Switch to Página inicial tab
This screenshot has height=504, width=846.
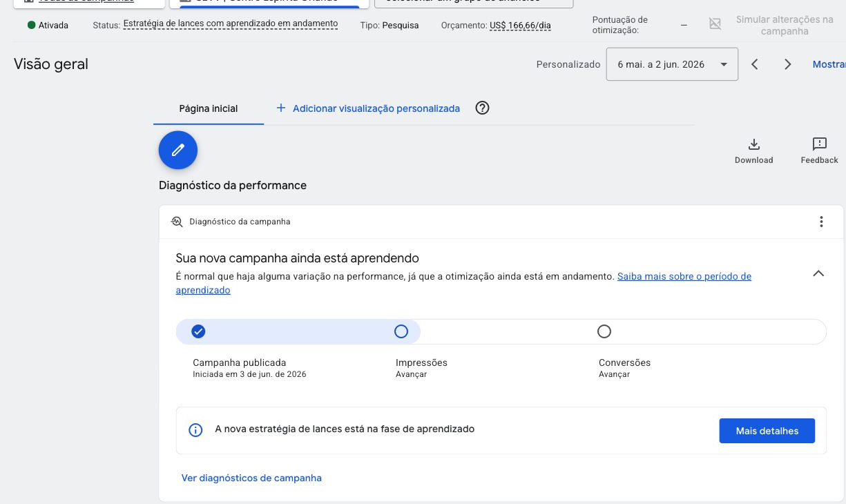(209, 108)
